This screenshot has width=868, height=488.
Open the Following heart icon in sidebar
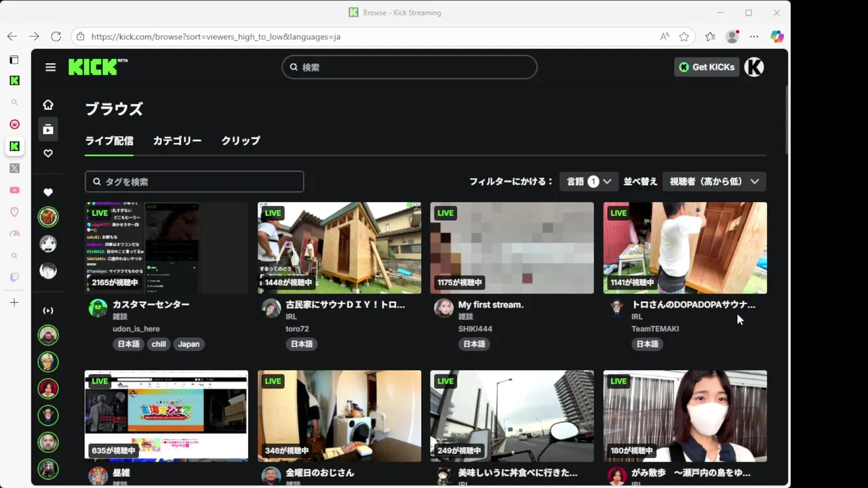48,153
